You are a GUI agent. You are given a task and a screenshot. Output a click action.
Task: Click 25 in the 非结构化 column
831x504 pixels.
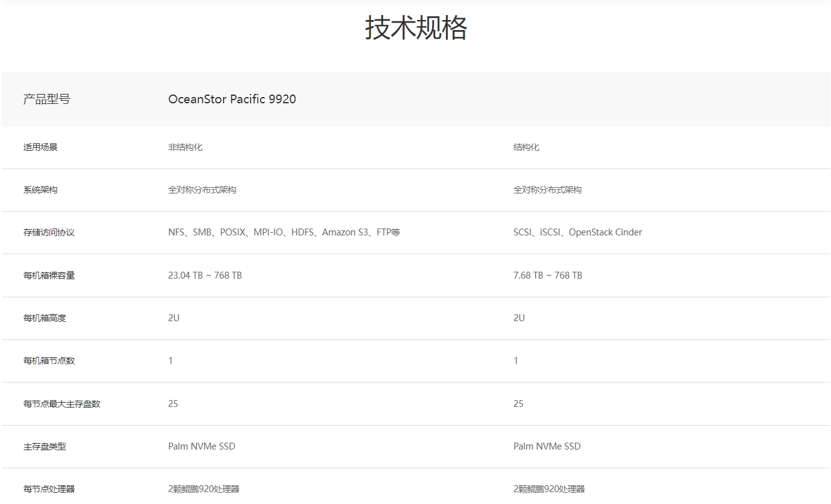pos(173,404)
